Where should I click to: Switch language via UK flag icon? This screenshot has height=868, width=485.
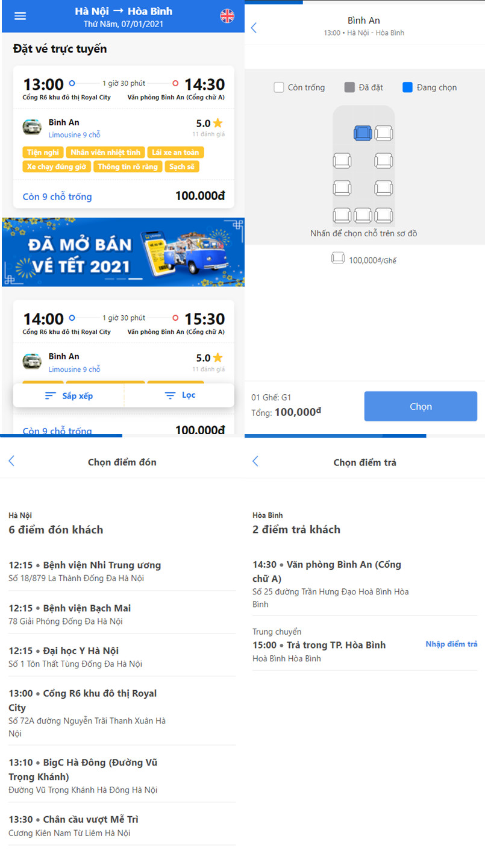pos(227,16)
